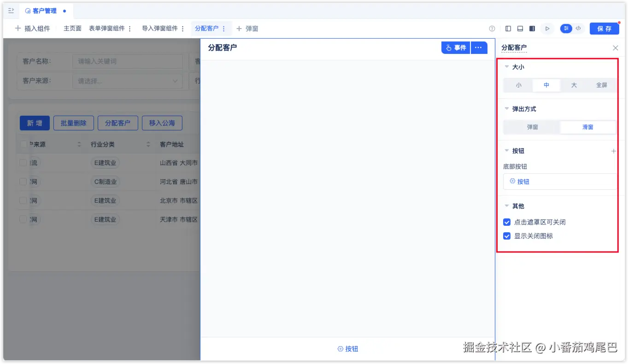Add a button with the 按钮 section plus icon

[613, 151]
